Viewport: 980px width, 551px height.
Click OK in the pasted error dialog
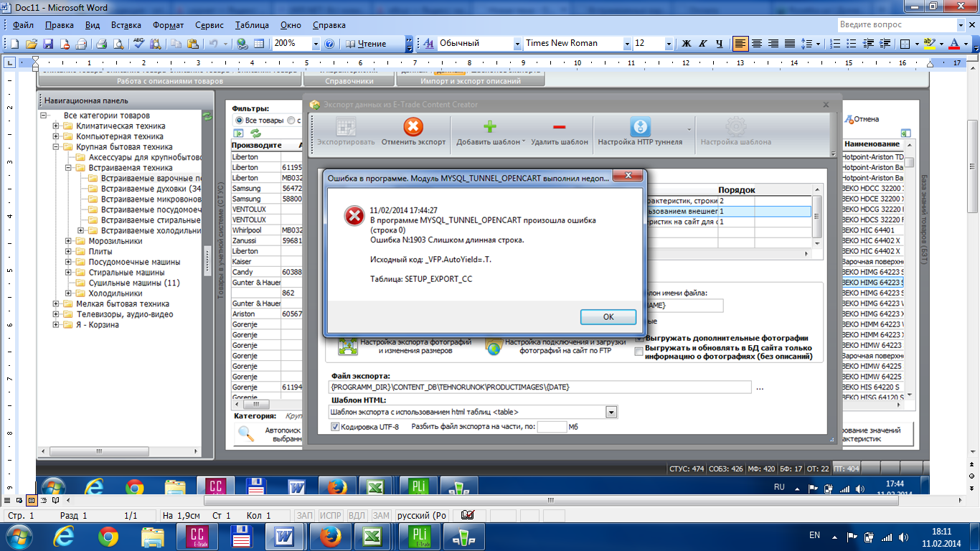point(608,317)
